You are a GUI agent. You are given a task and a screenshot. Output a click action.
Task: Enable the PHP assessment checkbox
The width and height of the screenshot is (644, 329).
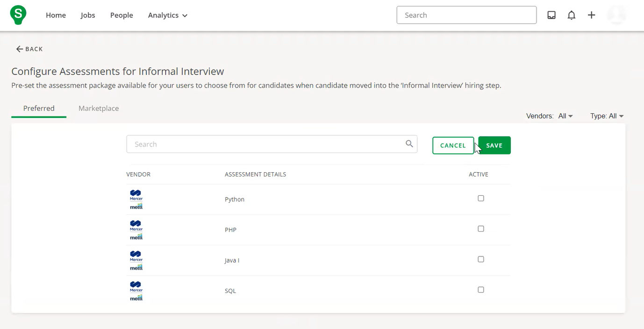481,229
